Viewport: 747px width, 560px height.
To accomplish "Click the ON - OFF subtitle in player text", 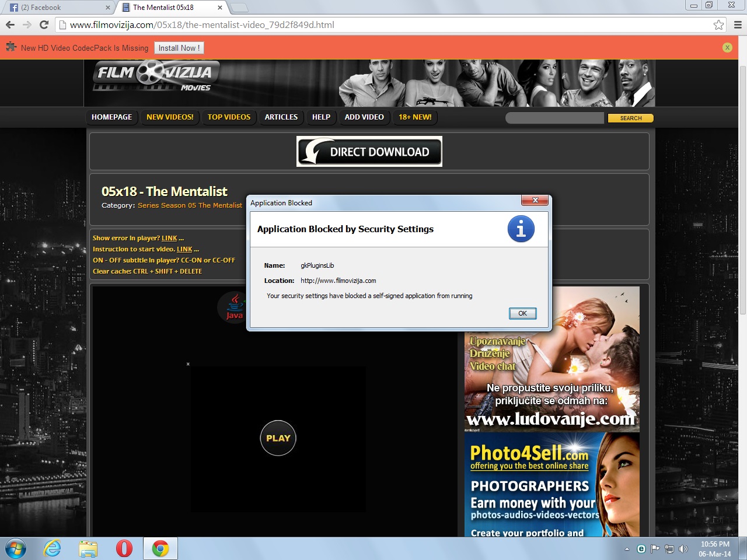I will pos(164,260).
